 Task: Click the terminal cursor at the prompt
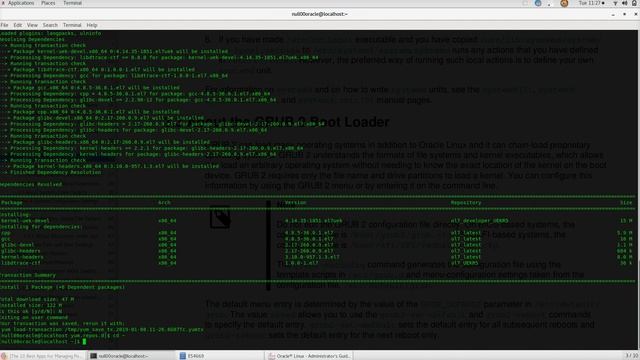[84, 342]
